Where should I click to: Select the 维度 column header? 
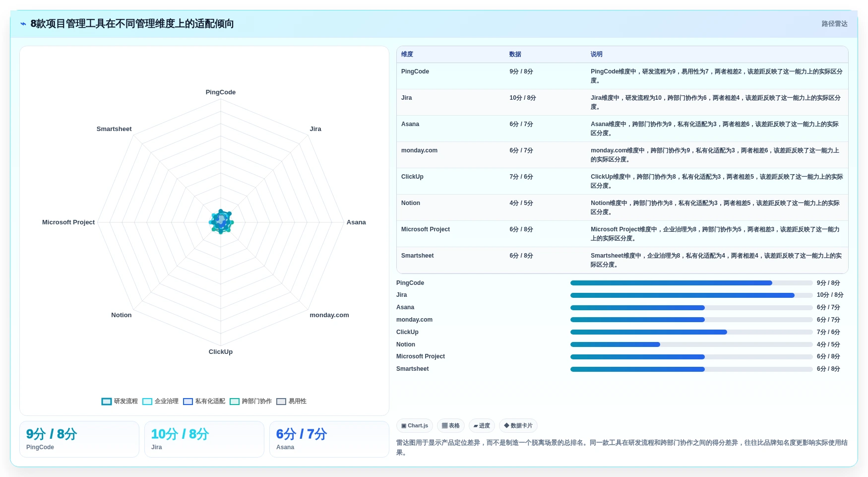point(407,55)
